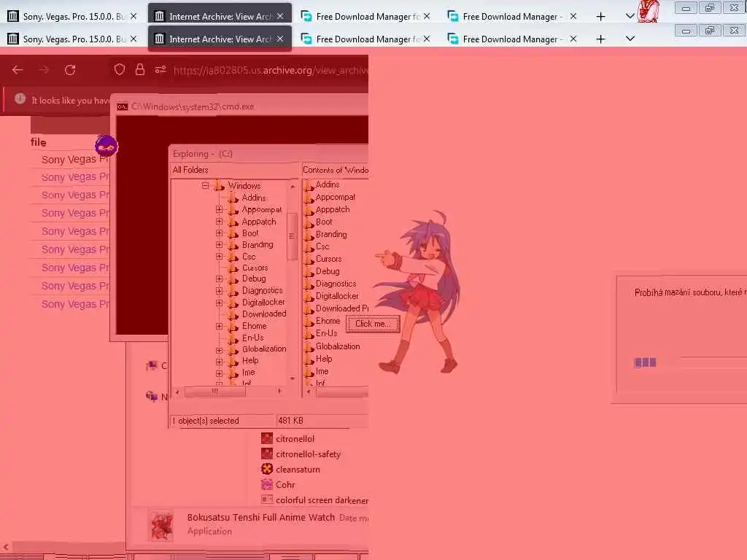Click the padlock site security icon
This screenshot has height=560, width=747.
coord(139,70)
